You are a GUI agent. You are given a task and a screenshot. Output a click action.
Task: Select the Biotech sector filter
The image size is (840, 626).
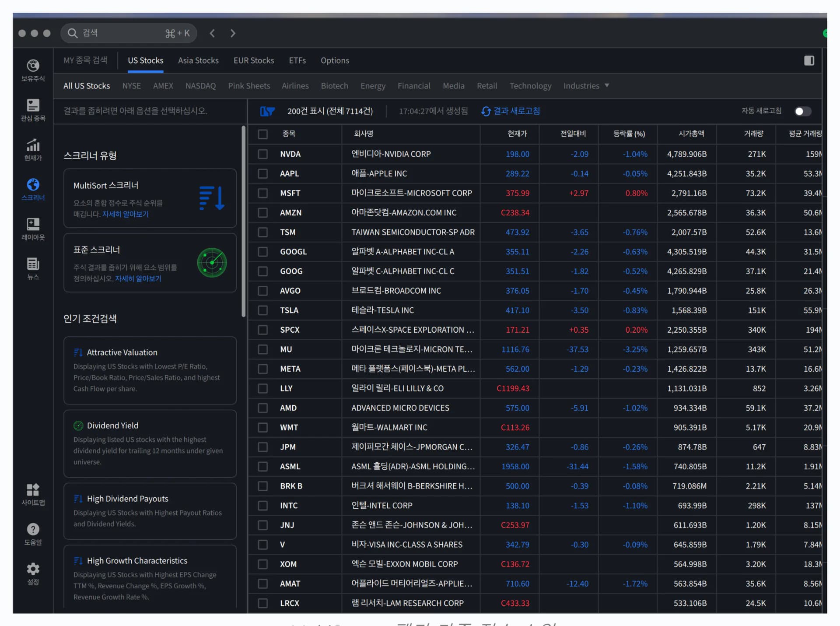coord(335,86)
